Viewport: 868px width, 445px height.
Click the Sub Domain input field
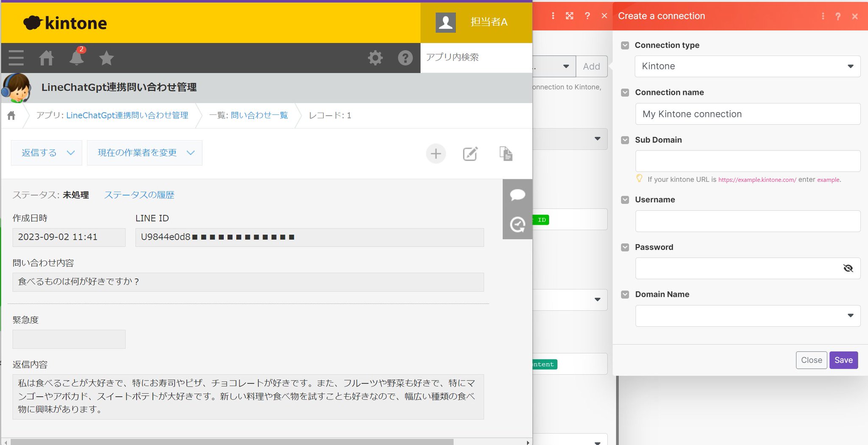748,161
